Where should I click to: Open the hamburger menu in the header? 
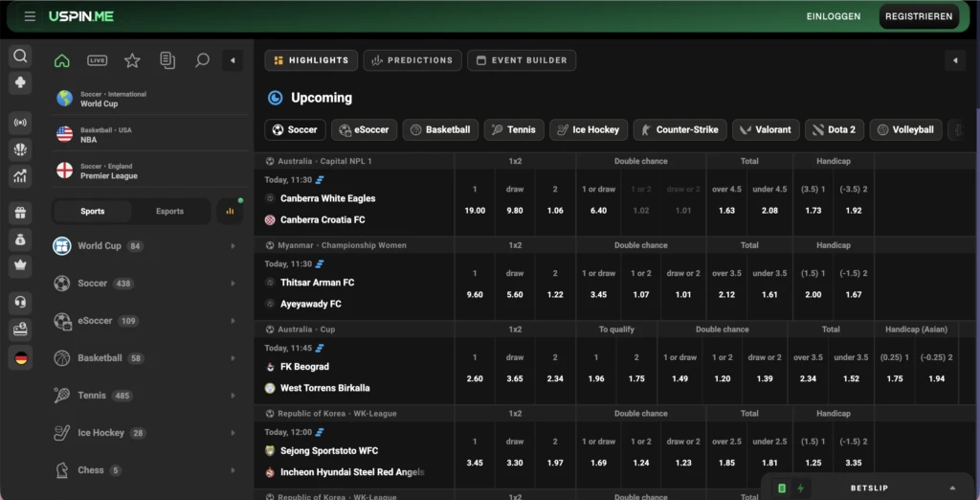[30, 16]
